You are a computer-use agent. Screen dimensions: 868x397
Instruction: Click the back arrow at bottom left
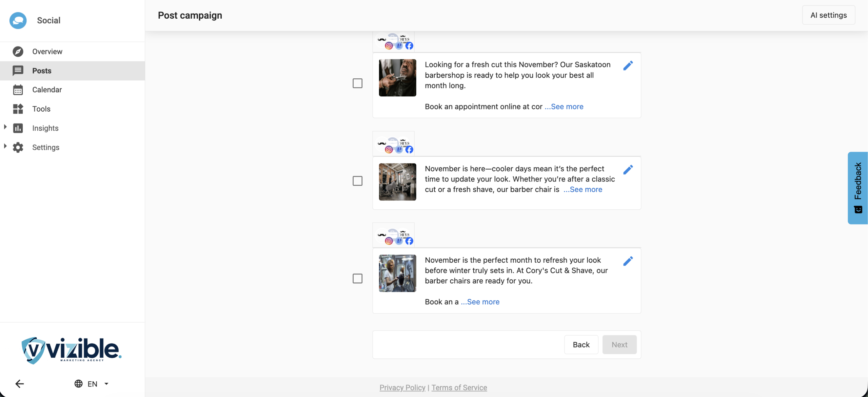click(20, 384)
